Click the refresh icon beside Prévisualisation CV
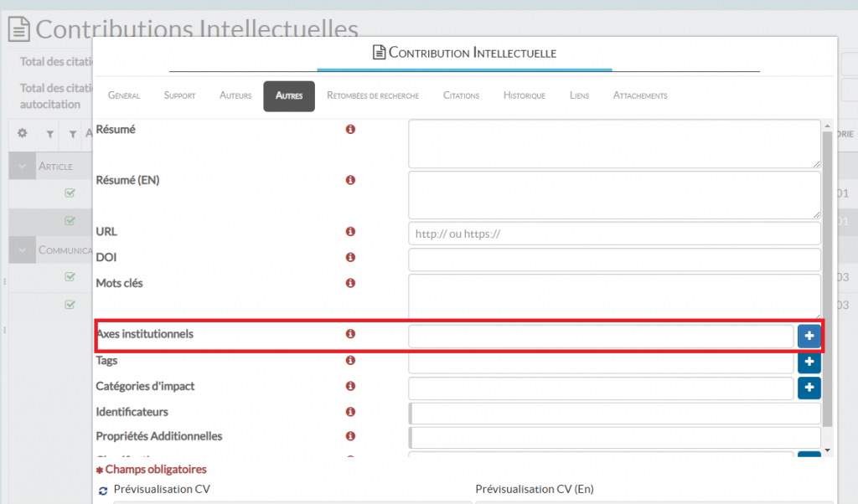Viewport: 858px width, 504px height. point(102,490)
